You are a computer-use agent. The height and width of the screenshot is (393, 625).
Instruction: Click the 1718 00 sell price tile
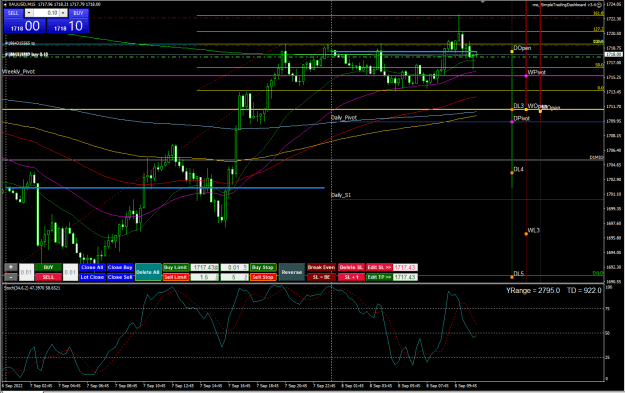(x=25, y=26)
